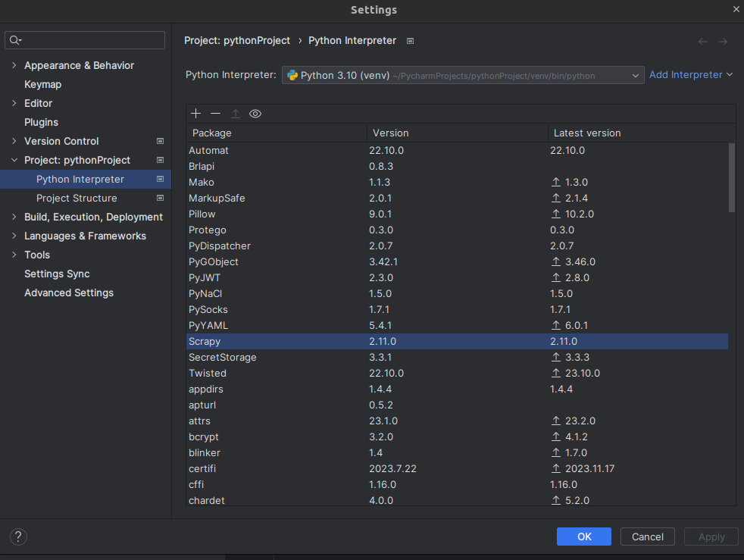Select the bcrypt package row
This screenshot has height=560, width=744.
point(458,436)
